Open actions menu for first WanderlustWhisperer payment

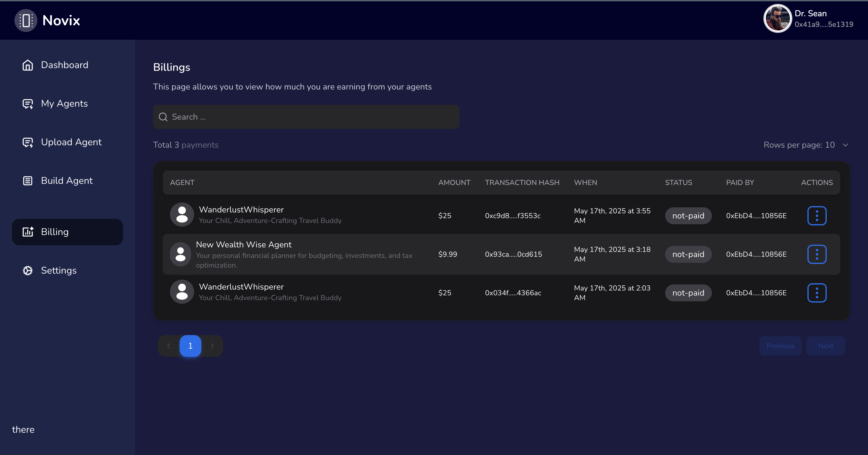click(x=816, y=215)
